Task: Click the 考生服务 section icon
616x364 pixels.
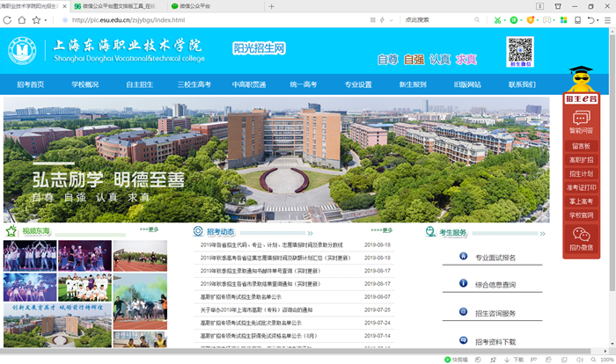Action: 430,231
